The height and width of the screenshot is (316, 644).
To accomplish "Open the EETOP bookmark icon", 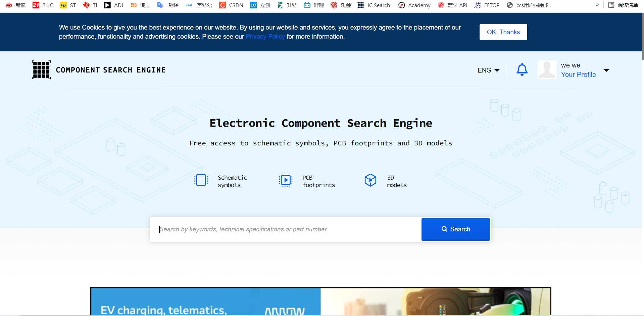I will (x=478, y=5).
